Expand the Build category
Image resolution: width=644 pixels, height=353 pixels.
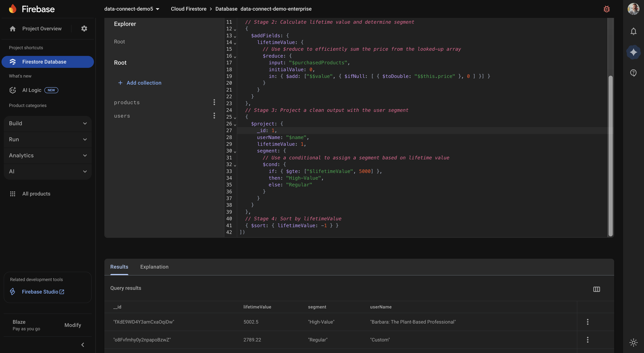(48, 123)
